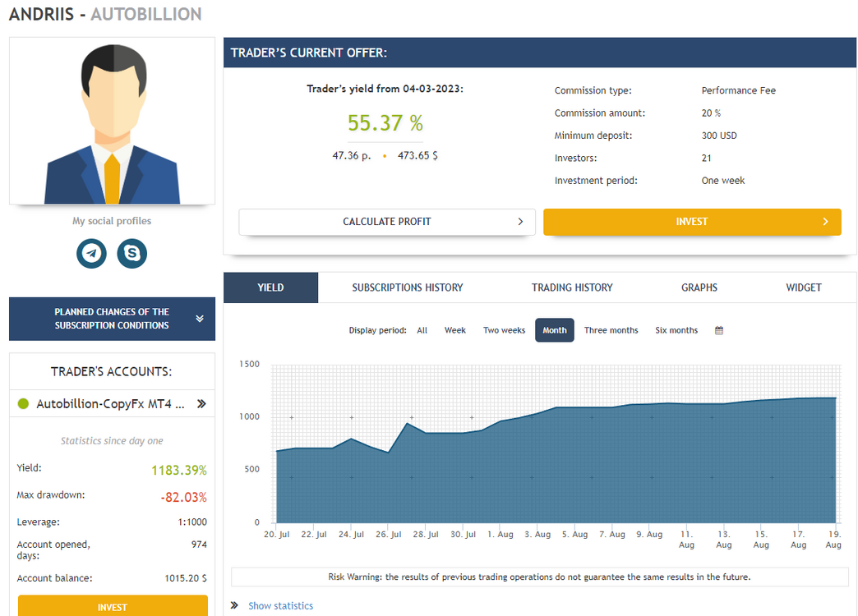858x616 pixels.
Task: Switch to the Subscriptions History tab
Action: (407, 287)
